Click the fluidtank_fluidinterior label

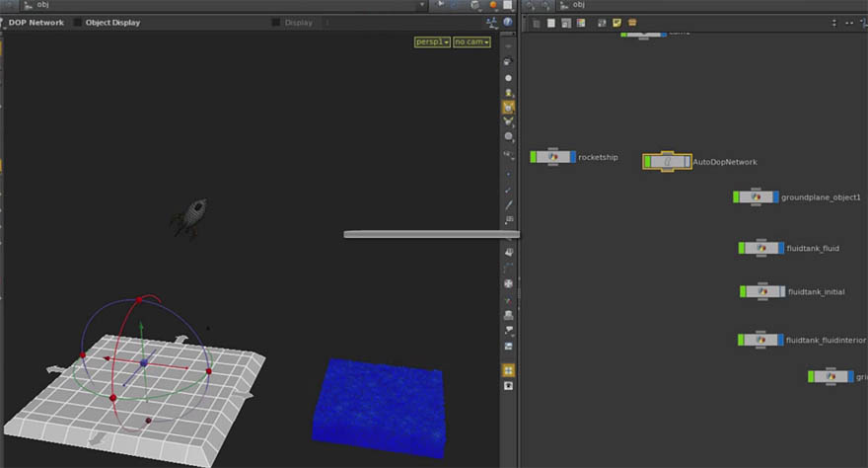click(826, 340)
